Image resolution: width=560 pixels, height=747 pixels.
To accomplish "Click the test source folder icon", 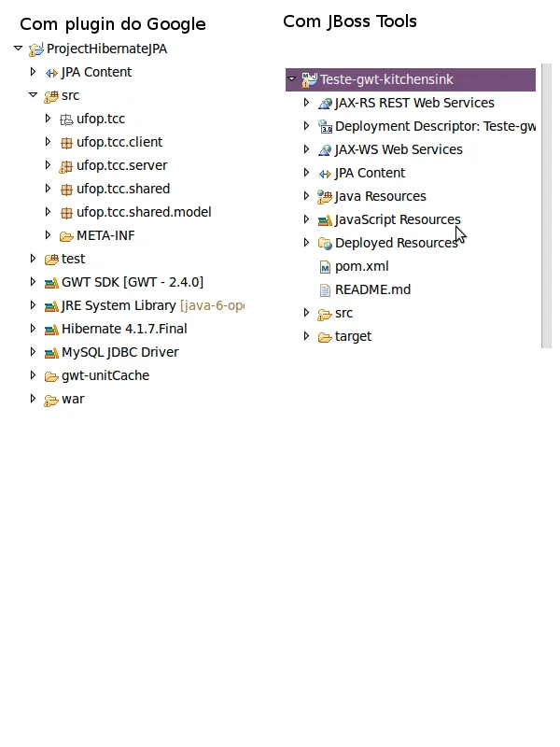I will pyautogui.click(x=51, y=260).
